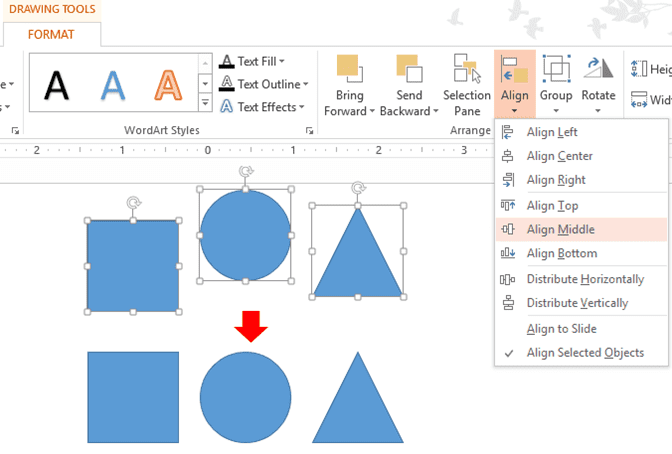Expand the Group dropdown arrow
672x454 pixels.
556,111
